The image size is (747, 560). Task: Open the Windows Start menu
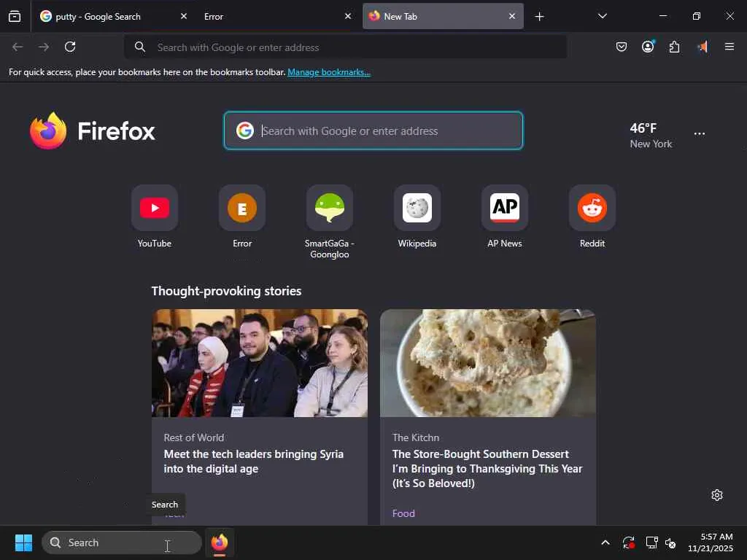(23, 542)
